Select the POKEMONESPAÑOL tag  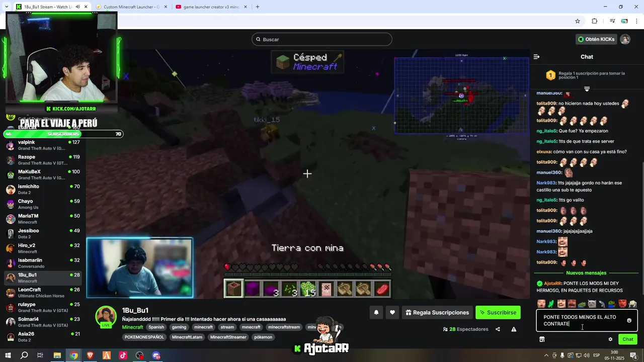coord(144,337)
